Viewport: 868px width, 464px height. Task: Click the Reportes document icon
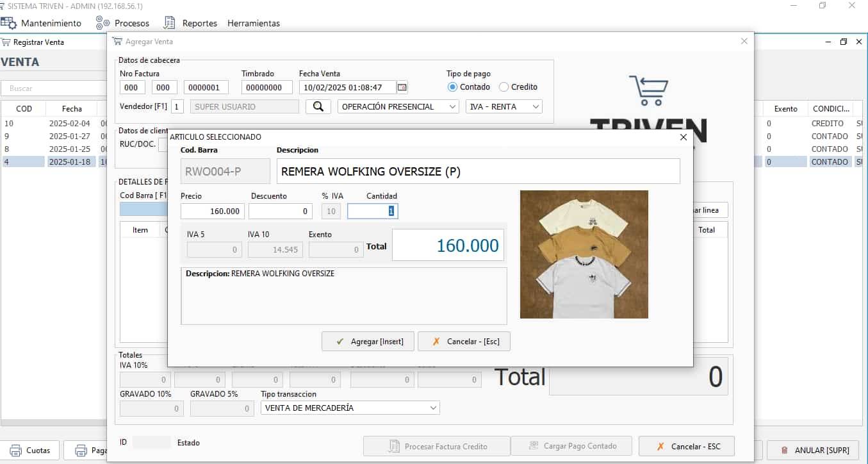[x=170, y=23]
